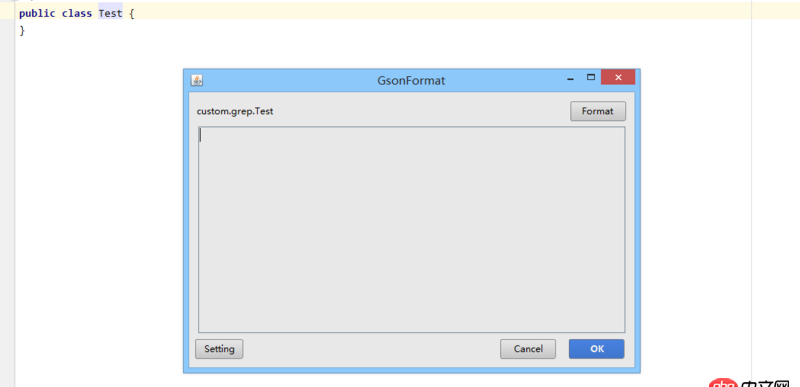The width and height of the screenshot is (800, 387).
Task: Click the 'class' keyword in the editor
Action: click(77, 13)
